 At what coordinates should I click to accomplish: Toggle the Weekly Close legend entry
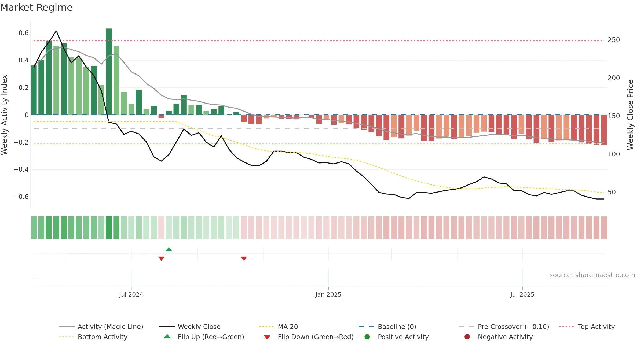coord(190,327)
